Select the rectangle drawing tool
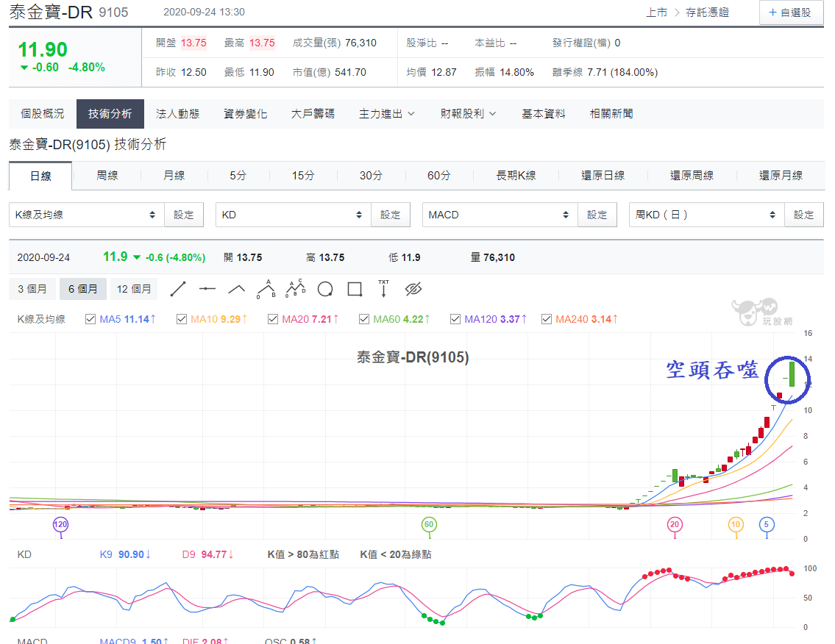This screenshot has width=835, height=644. pos(355,289)
